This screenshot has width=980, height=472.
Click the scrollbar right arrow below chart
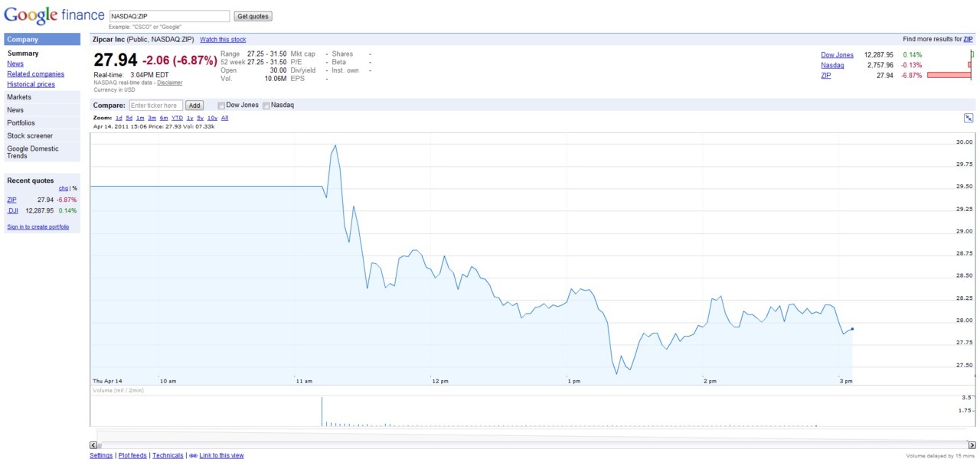972,445
